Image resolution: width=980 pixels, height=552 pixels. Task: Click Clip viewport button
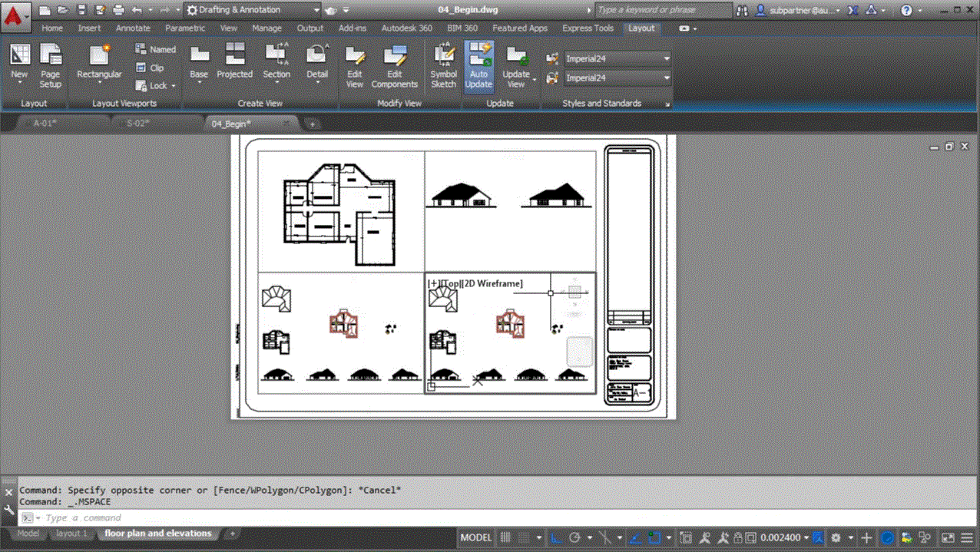click(x=150, y=68)
